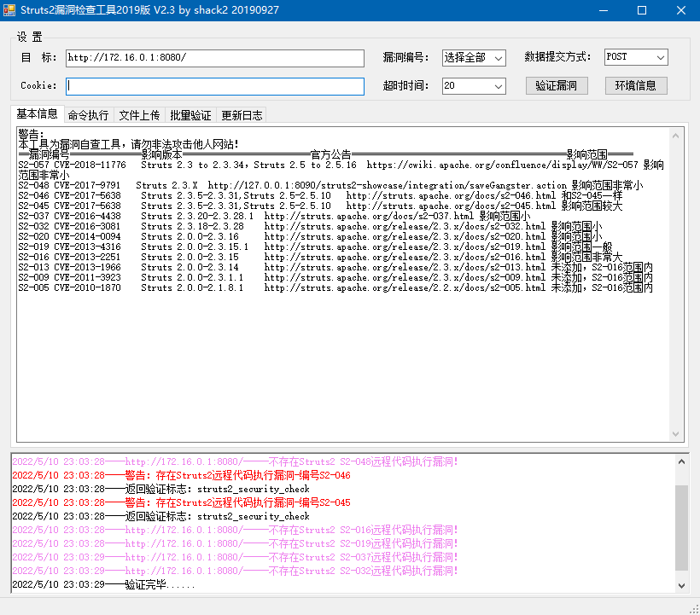
Task: Open the 超时时间 dropdown set to 20
Action: [474, 86]
